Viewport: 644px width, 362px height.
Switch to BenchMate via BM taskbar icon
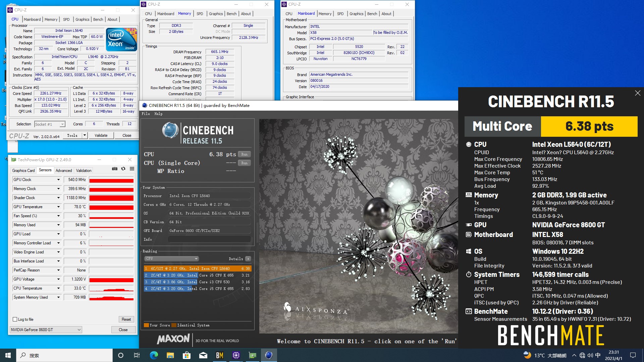[x=220, y=355]
